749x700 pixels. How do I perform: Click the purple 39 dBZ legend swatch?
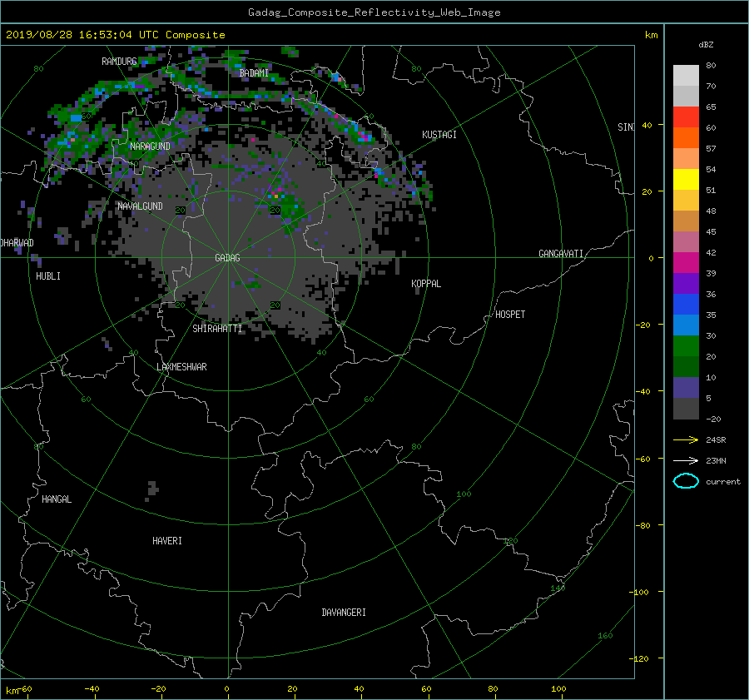coord(686,284)
